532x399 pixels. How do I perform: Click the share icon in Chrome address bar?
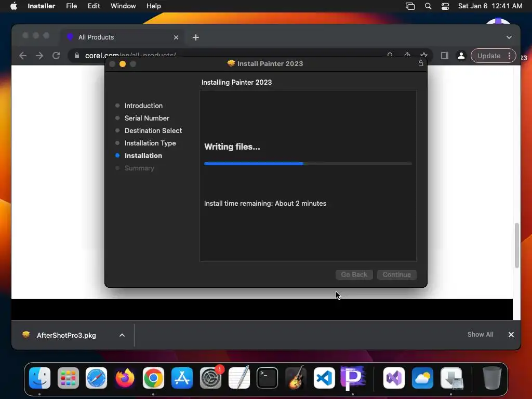click(407, 55)
